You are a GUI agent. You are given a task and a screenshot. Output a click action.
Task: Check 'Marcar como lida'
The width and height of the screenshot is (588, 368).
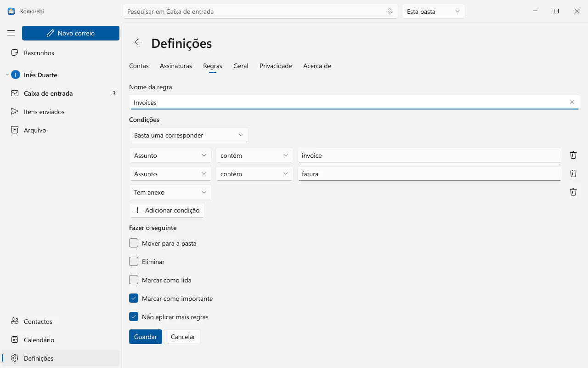(134, 280)
